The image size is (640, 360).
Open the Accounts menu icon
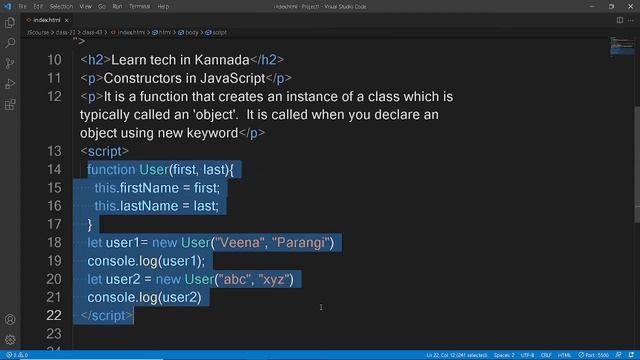[x=10, y=319]
